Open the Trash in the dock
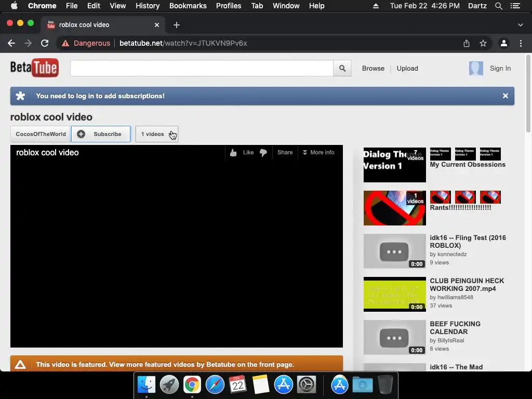 (x=385, y=385)
